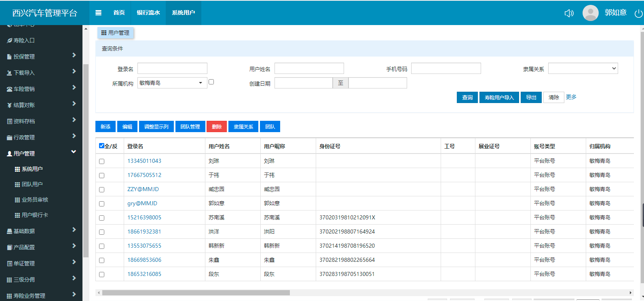This screenshot has width=644, height=301.
Task: Open the 所属机构 敏梅青岛 combo box
Action: (172, 83)
